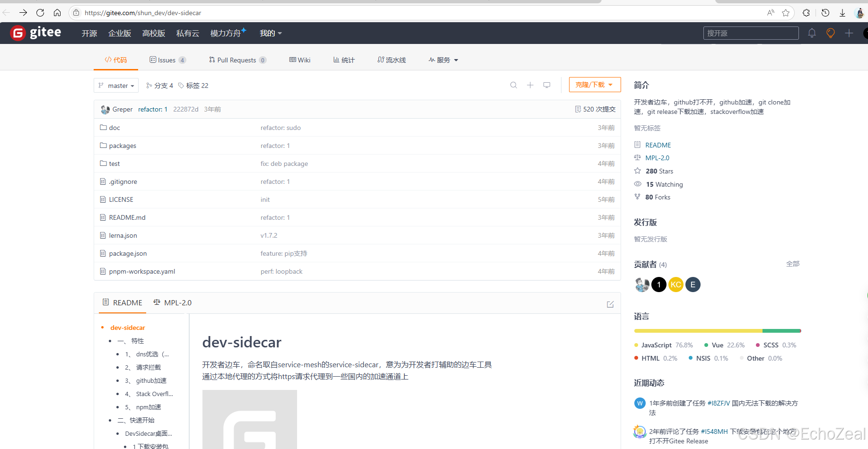
Task: Click Vue green language dot
Action: 706,345
